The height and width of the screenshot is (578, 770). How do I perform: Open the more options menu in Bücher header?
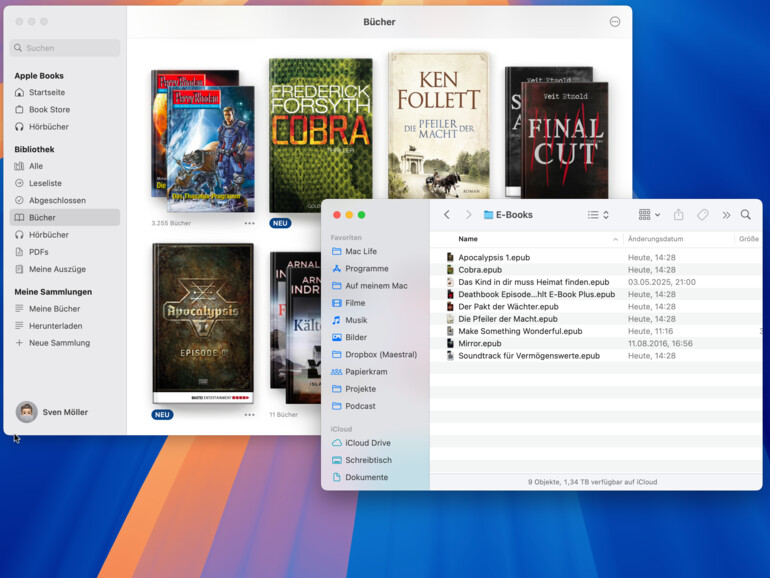click(614, 22)
